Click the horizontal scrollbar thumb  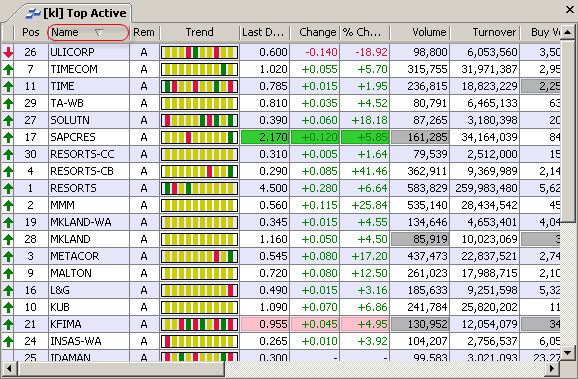coord(120,369)
